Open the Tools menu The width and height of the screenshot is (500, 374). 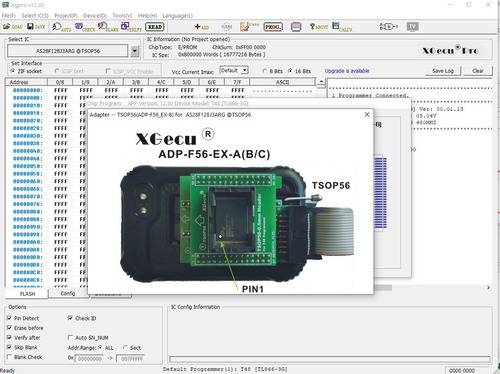[x=122, y=16]
